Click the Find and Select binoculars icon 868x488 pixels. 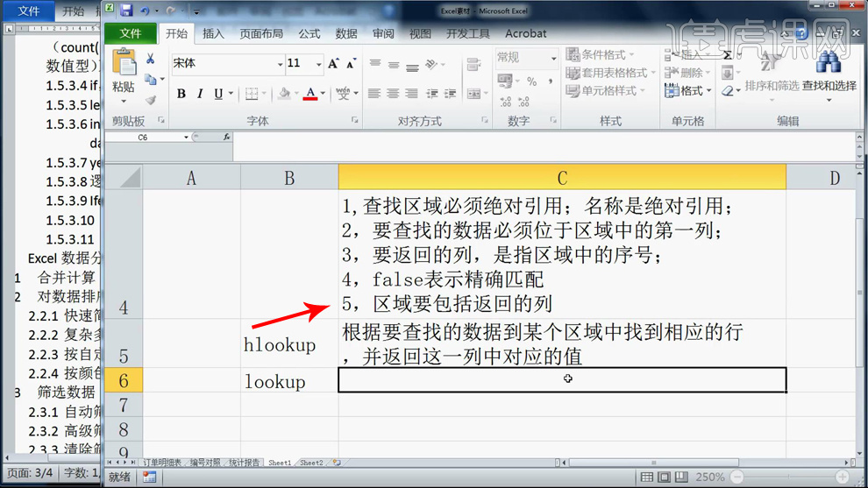(x=829, y=62)
